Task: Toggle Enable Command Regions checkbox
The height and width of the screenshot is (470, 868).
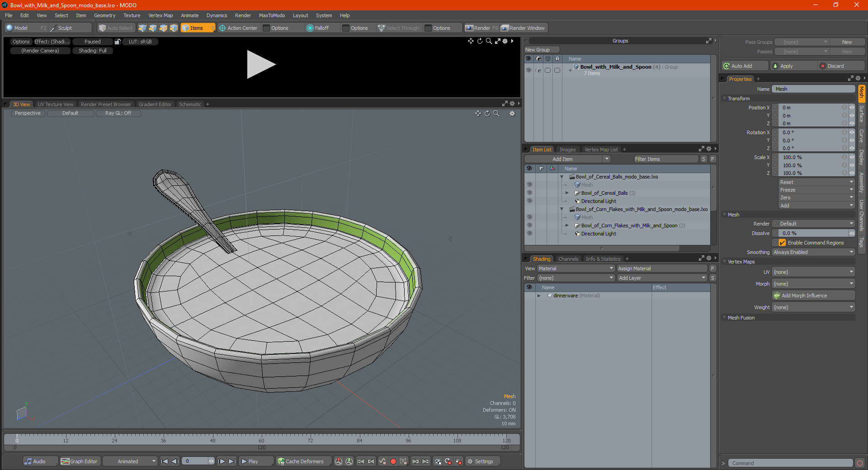Action: [x=783, y=243]
